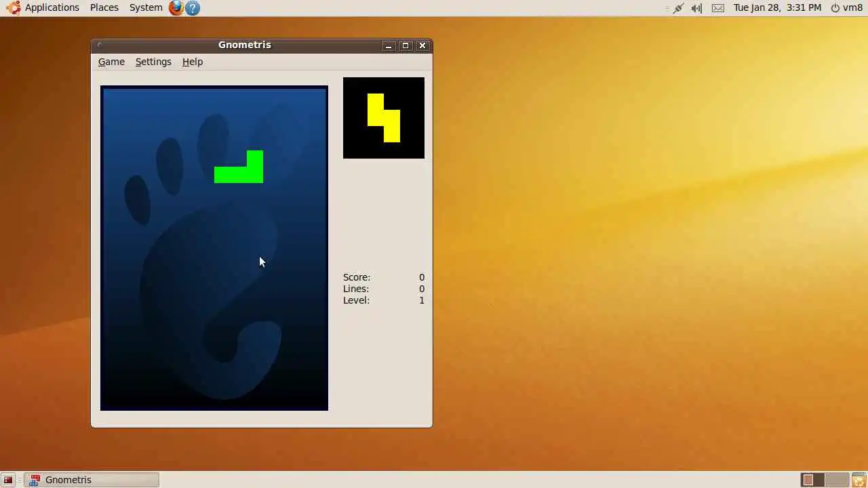Click the blue help icon in panel
The width and height of the screenshot is (868, 488).
point(193,8)
